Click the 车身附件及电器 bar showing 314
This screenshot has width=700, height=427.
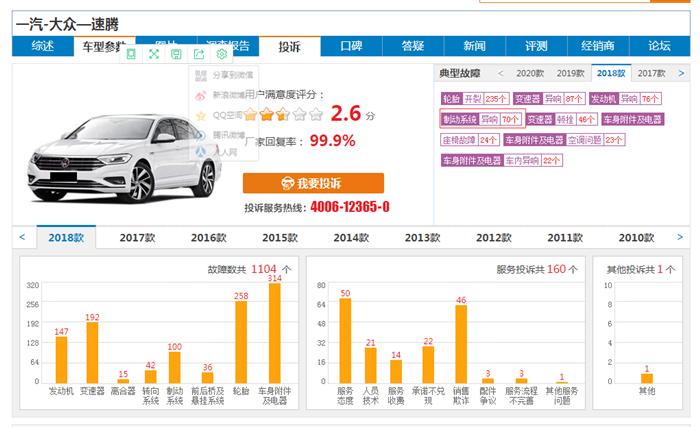pos(275,333)
